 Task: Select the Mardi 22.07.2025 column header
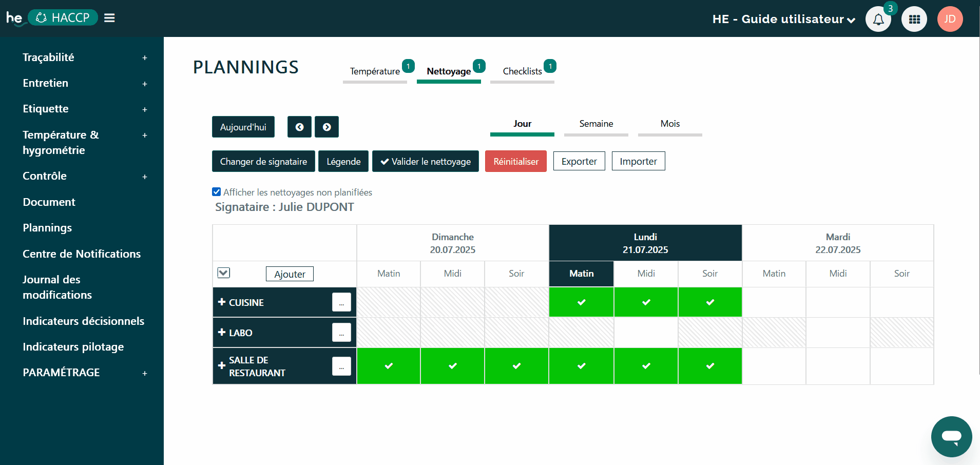[838, 243]
